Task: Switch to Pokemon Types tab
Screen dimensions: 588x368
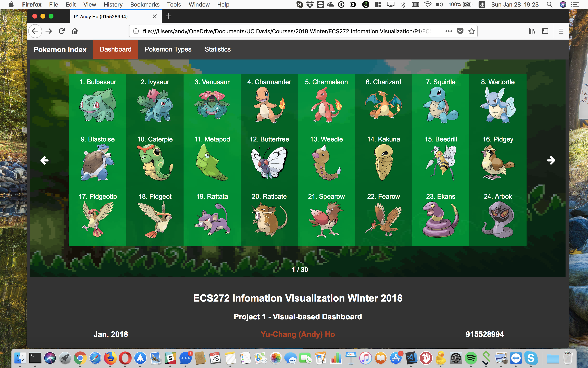Action: click(x=168, y=49)
